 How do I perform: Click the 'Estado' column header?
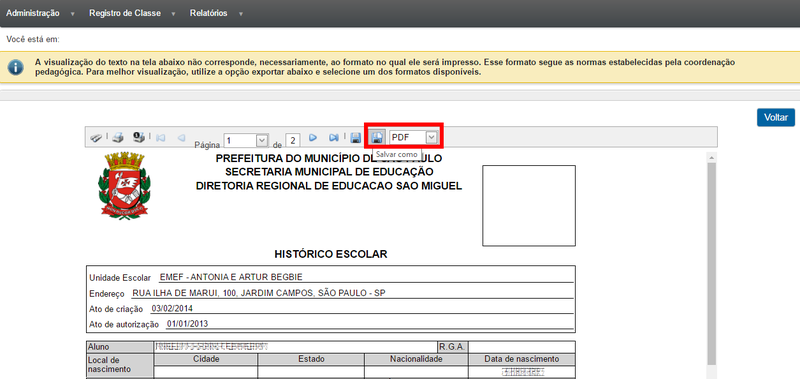coord(311,359)
